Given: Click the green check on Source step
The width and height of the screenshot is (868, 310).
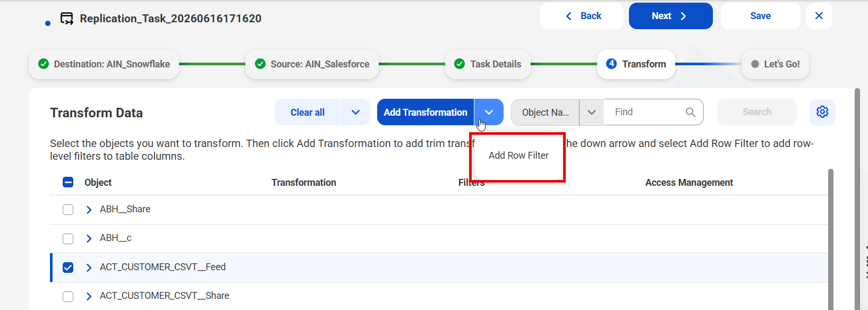Looking at the screenshot, I should click(x=260, y=64).
